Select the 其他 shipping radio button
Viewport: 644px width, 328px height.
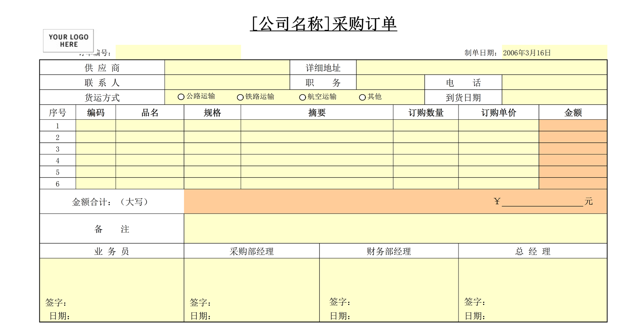click(362, 97)
